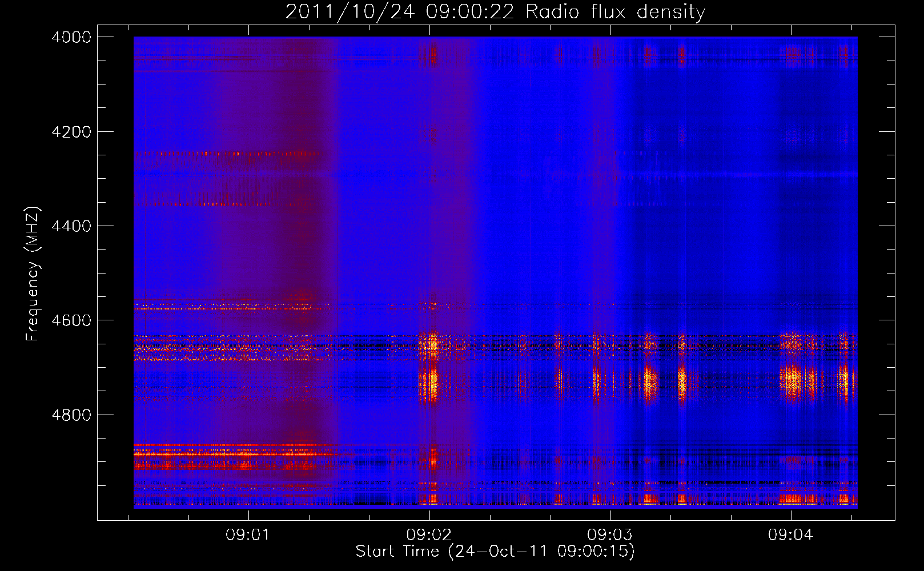Image resolution: width=924 pixels, height=571 pixels.
Task: Click the 4600 frequency tick label
Action: (x=71, y=320)
